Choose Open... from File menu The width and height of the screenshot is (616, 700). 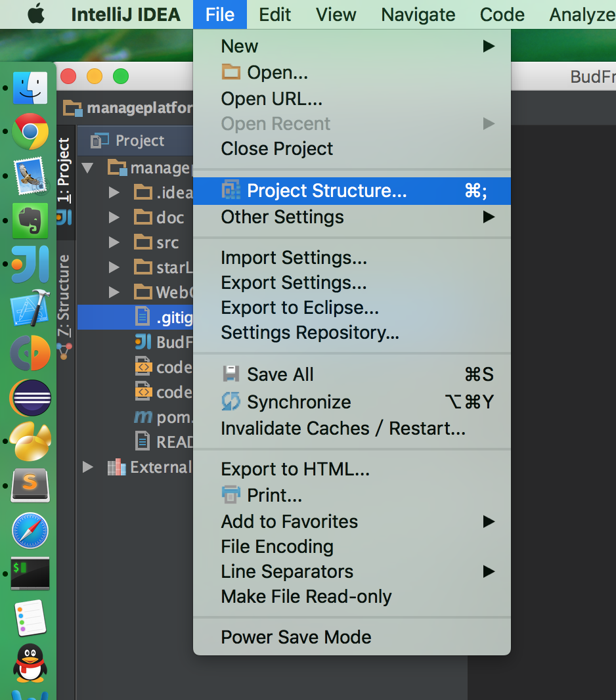coord(352,72)
